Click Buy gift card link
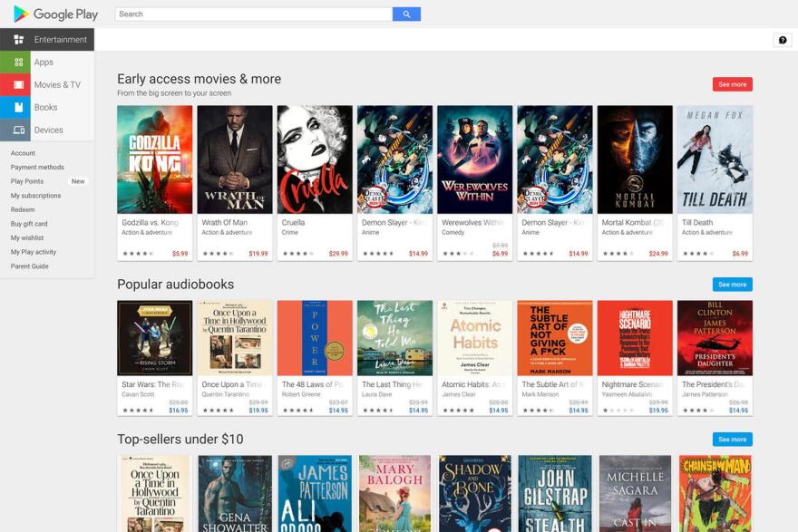Image resolution: width=798 pixels, height=532 pixels. 29,224
